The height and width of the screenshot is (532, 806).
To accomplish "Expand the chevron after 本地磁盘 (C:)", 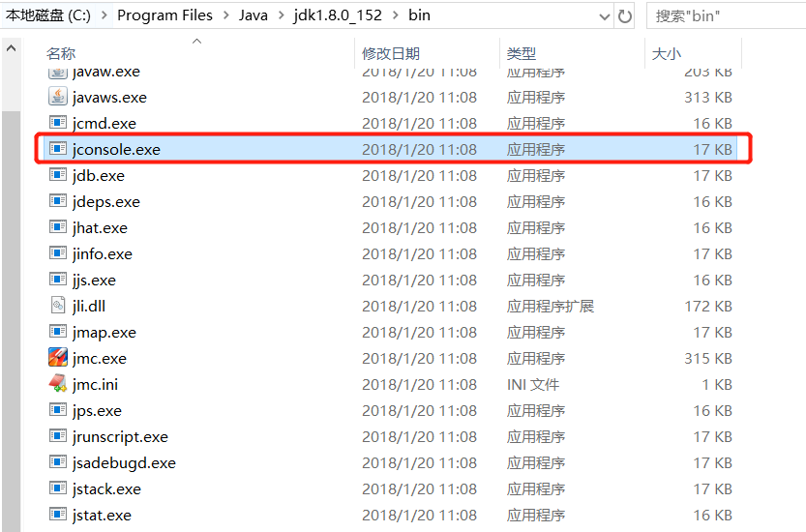I will [104, 15].
